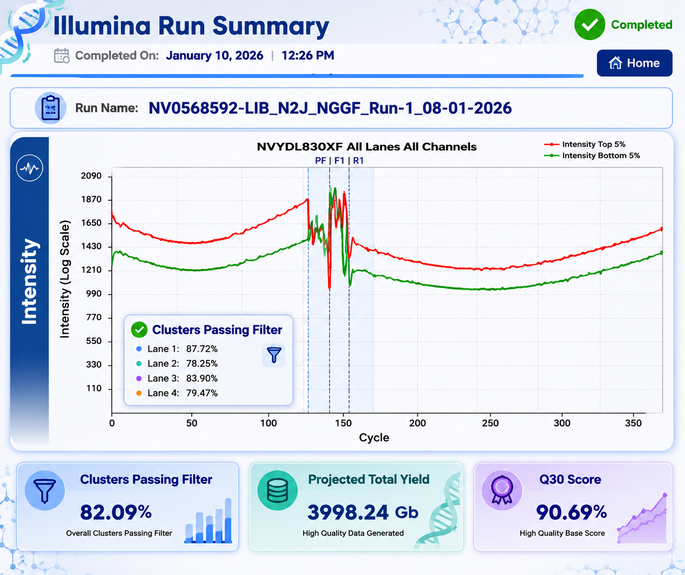Click the funnel icon in chart overlay box
The width and height of the screenshot is (685, 575).
point(274,355)
